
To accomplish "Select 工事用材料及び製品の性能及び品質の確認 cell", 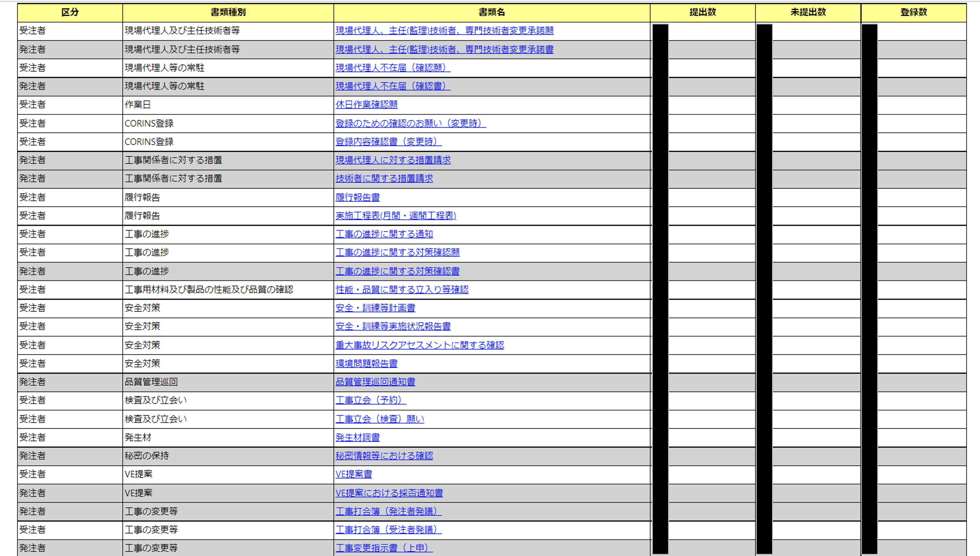I will (228, 290).
